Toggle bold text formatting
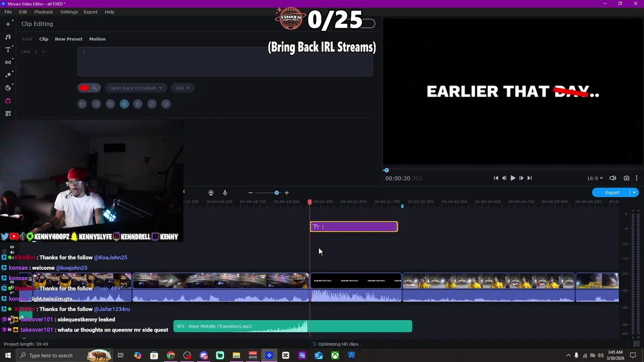This screenshot has height=362, width=644. point(138,104)
